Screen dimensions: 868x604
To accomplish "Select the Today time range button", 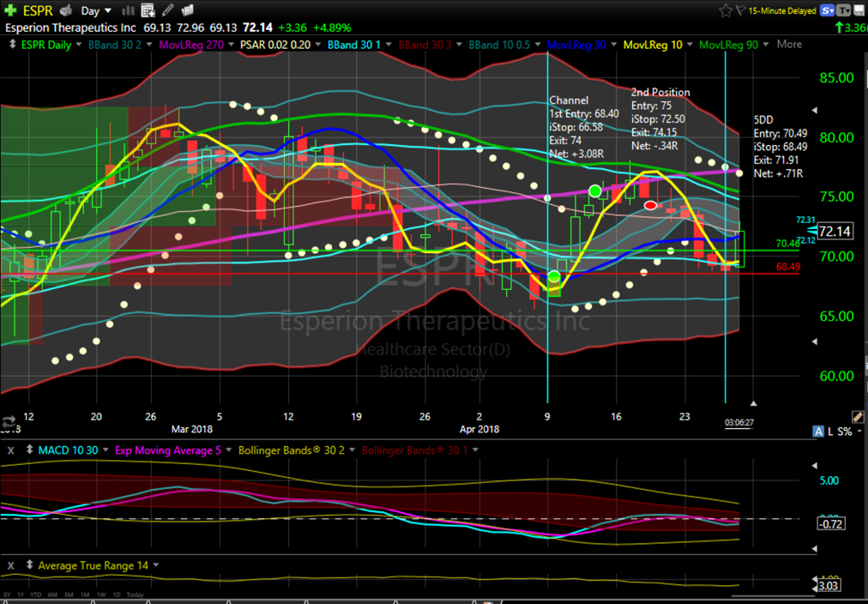I will tap(135, 595).
